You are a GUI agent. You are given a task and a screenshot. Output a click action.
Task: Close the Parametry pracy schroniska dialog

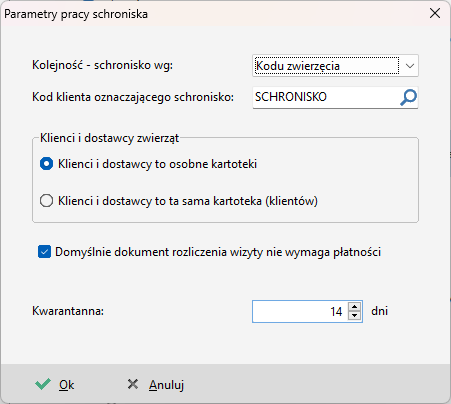(435, 13)
